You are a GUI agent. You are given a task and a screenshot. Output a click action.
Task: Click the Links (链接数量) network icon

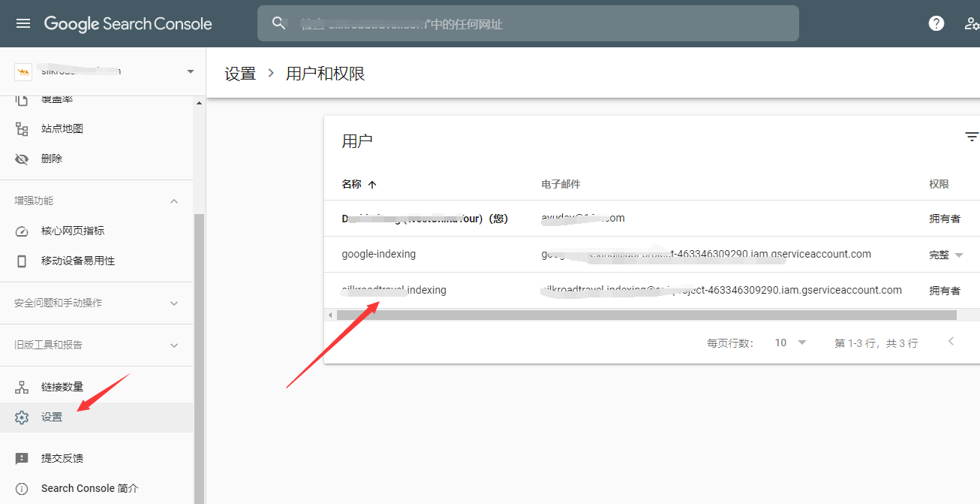click(22, 387)
